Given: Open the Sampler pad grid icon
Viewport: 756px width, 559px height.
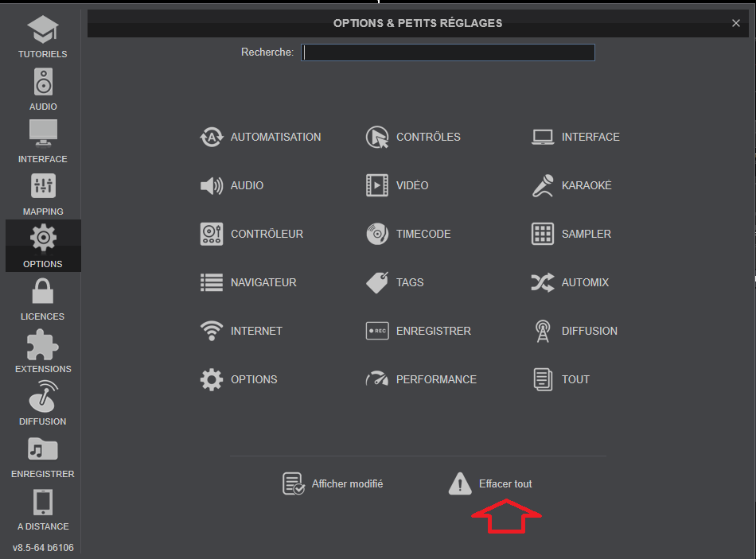Looking at the screenshot, I should pyautogui.click(x=543, y=234).
